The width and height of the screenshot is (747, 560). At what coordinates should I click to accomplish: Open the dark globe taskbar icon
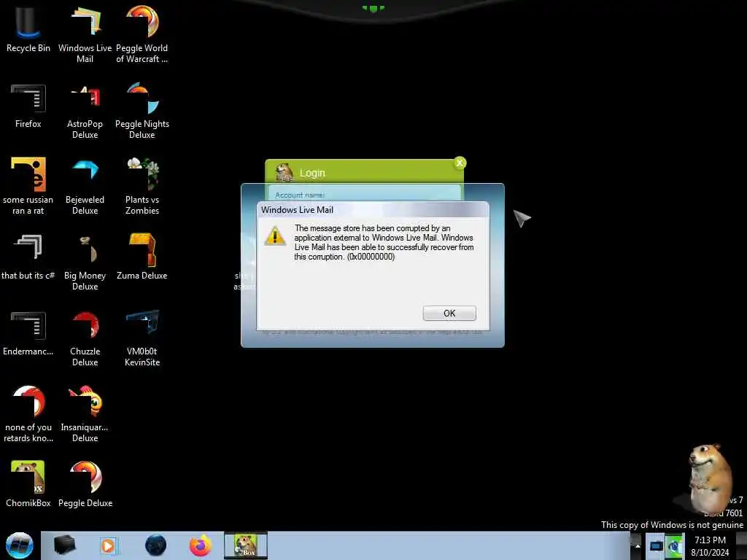point(156,545)
